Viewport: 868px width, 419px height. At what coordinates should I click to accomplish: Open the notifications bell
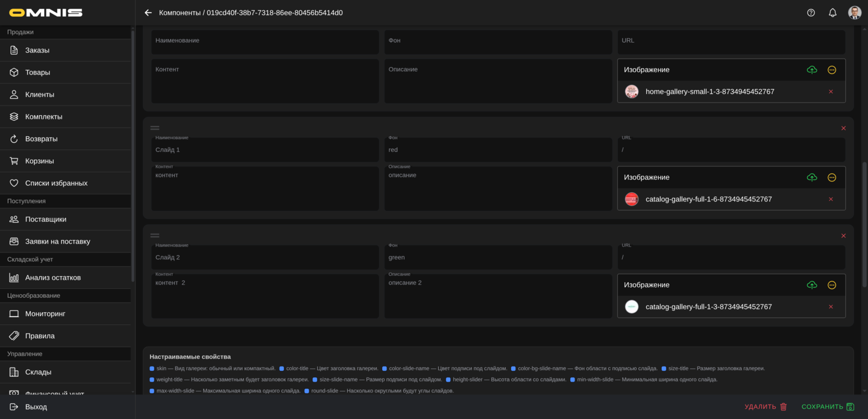[832, 13]
